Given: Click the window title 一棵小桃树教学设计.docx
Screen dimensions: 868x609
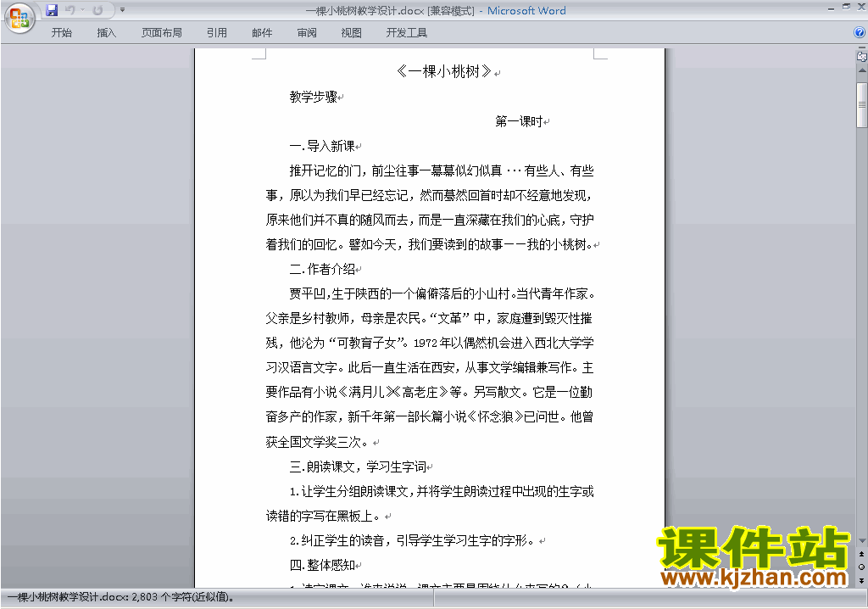Looking at the screenshot, I should click(x=366, y=10).
